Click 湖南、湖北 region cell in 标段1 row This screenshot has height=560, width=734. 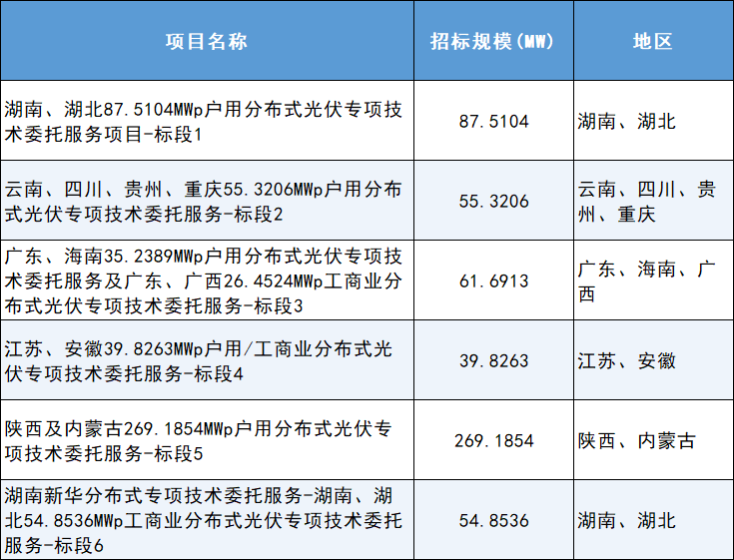(653, 121)
